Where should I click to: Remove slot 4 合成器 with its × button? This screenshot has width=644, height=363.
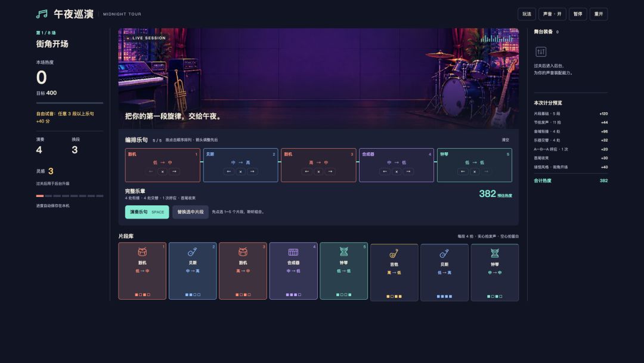pos(397,171)
